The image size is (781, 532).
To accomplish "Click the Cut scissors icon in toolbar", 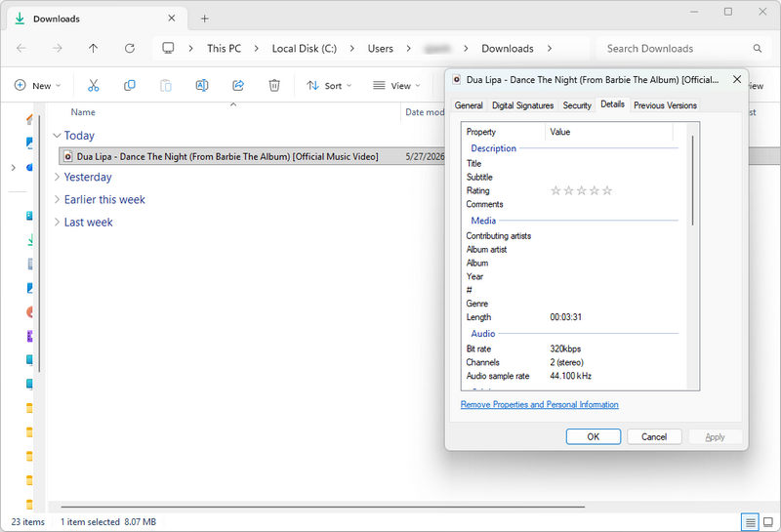I will click(x=93, y=85).
